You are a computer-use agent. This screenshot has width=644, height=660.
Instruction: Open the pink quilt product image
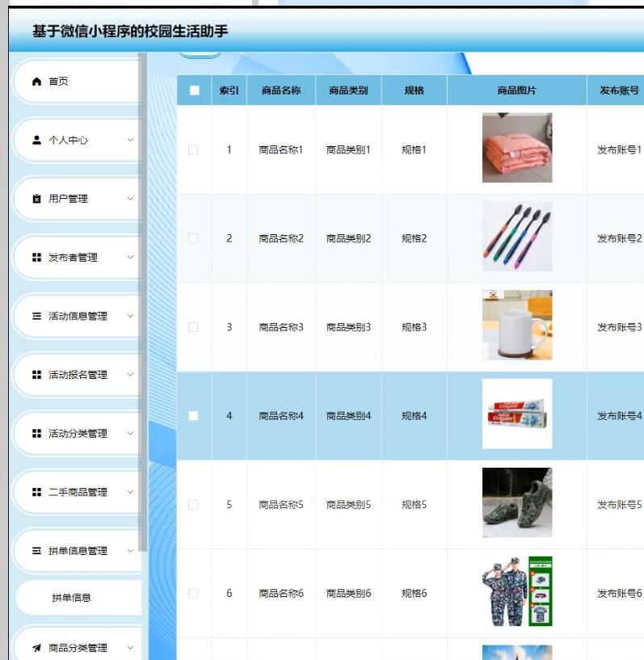tap(517, 148)
